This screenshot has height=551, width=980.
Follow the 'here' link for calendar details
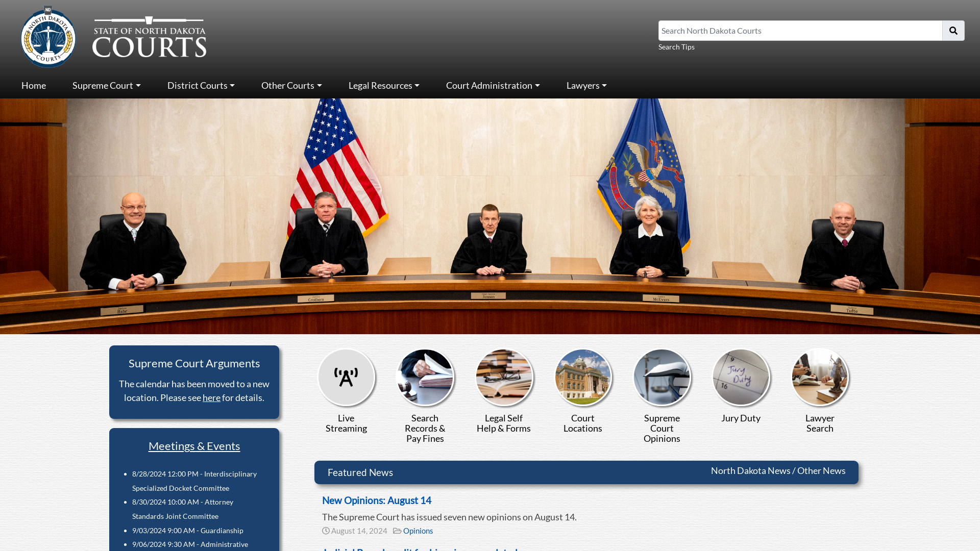[211, 398]
